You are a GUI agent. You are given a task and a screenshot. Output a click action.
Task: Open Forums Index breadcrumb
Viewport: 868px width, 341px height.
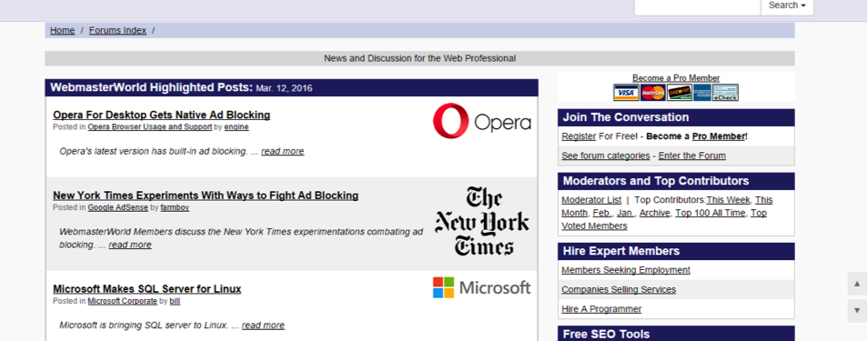(x=117, y=30)
